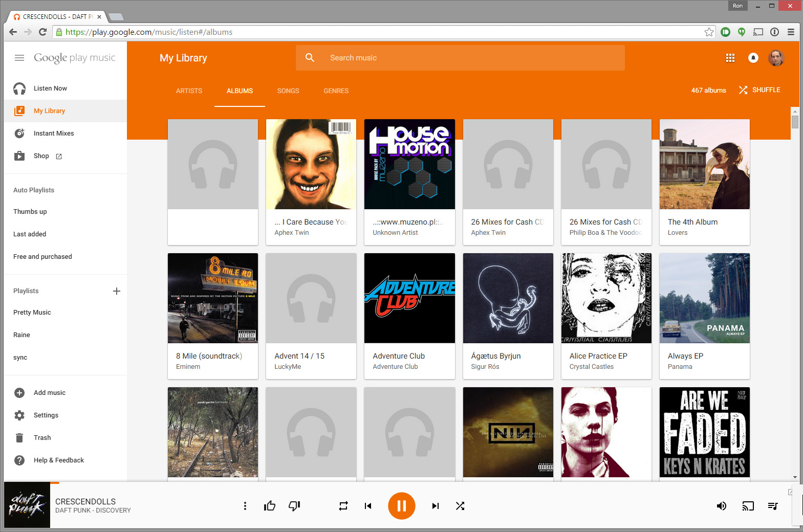Switch to the Genres tab

tap(336, 91)
